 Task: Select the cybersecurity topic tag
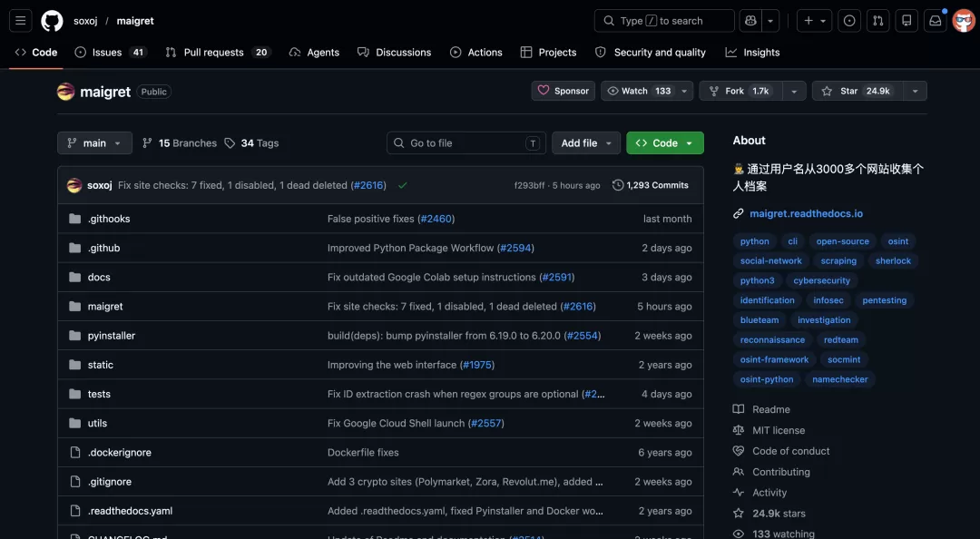coord(822,280)
